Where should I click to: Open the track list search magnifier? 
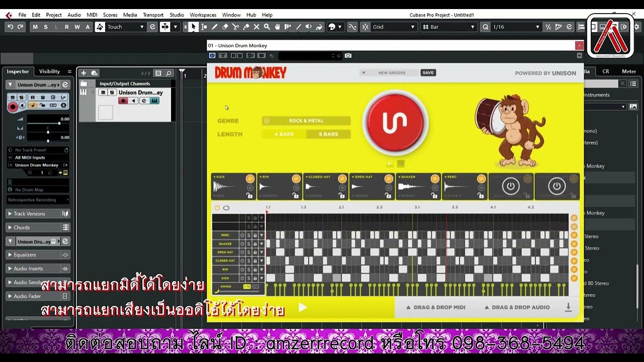click(169, 73)
